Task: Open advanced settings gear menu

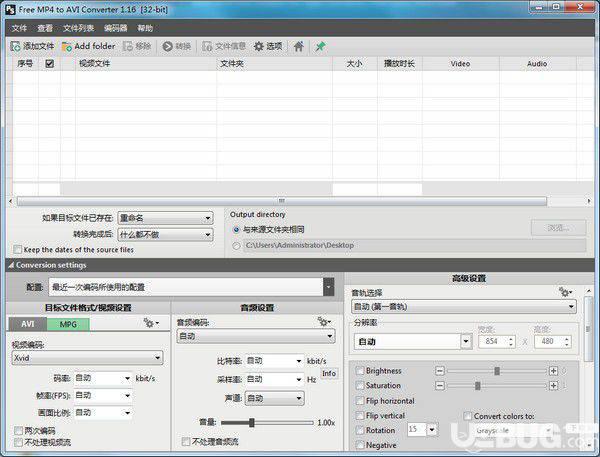Action: [565, 292]
